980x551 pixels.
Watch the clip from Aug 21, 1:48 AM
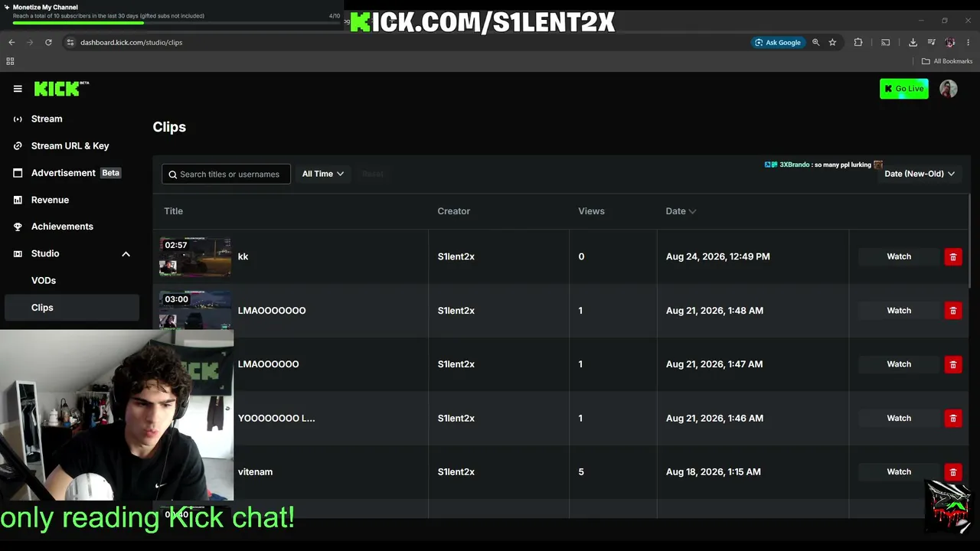pyautogui.click(x=899, y=311)
